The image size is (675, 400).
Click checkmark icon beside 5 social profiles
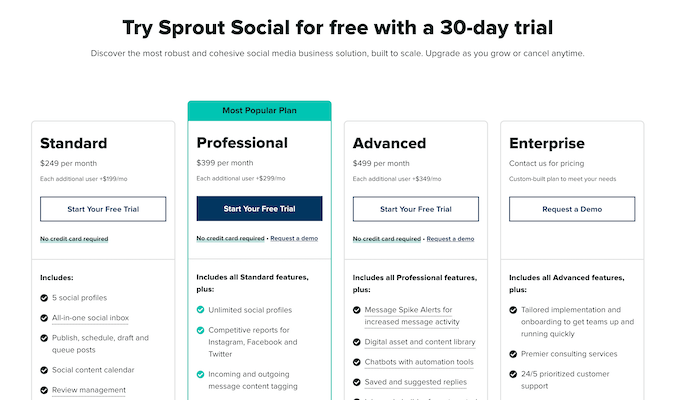44,298
